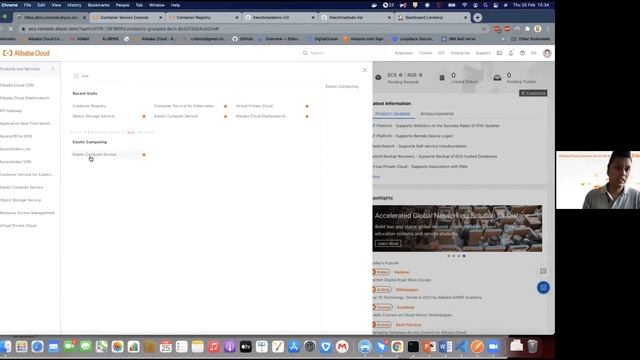Open App Store from the dock
Viewport: 640px width, 360px height.
[294, 347]
